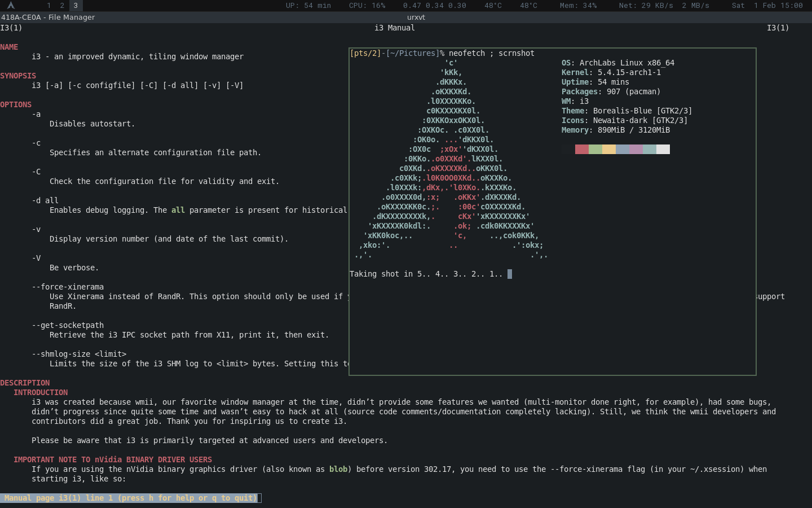The width and height of the screenshot is (812, 508).
Task: Click the 'Display version number' description
Action: click(x=169, y=239)
